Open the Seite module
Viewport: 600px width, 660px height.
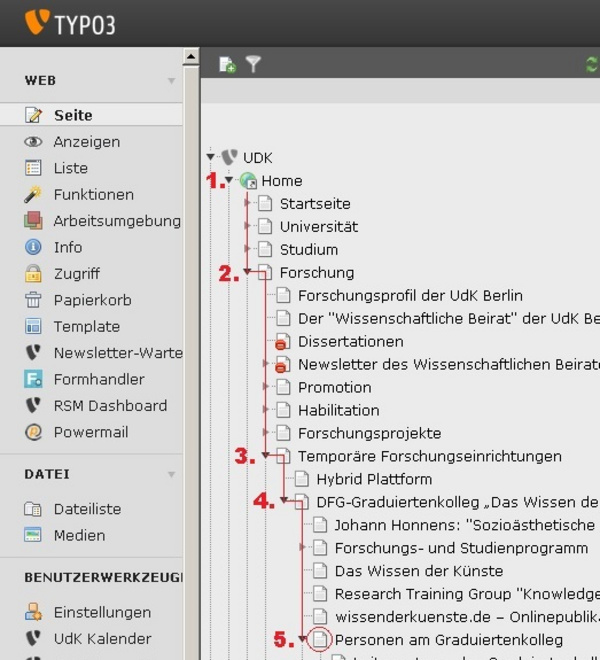coord(91,115)
